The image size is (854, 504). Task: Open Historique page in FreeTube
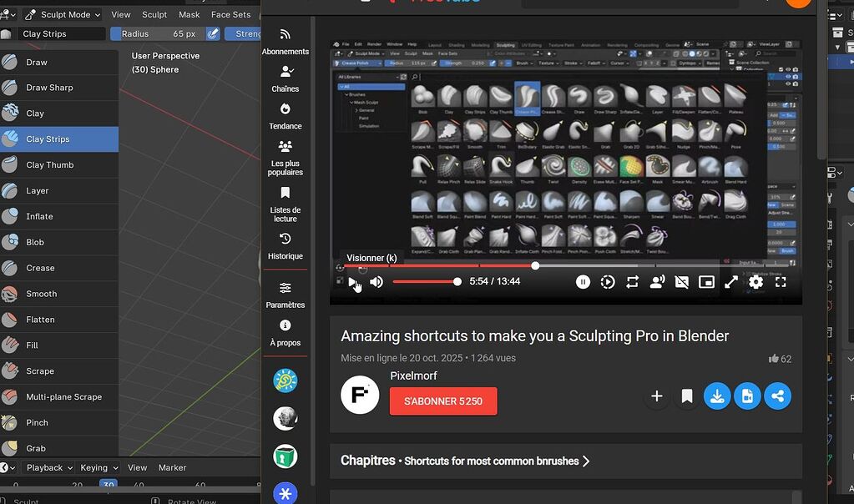(x=285, y=246)
